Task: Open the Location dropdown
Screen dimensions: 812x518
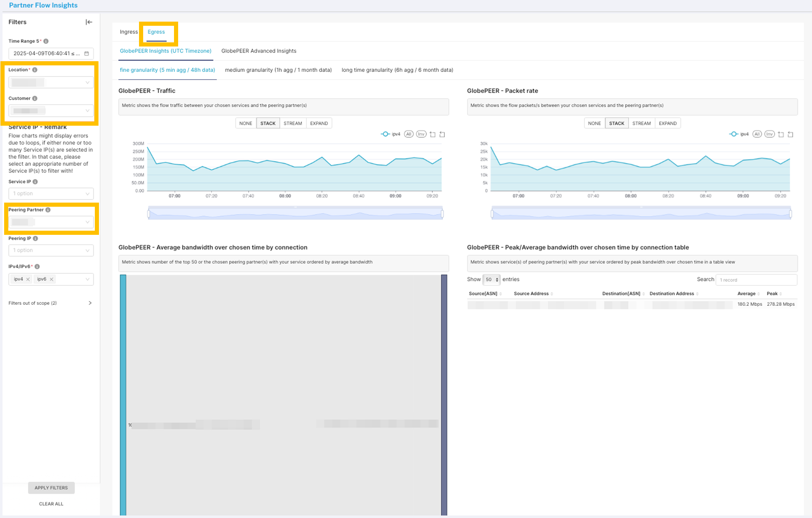Action: (x=51, y=82)
